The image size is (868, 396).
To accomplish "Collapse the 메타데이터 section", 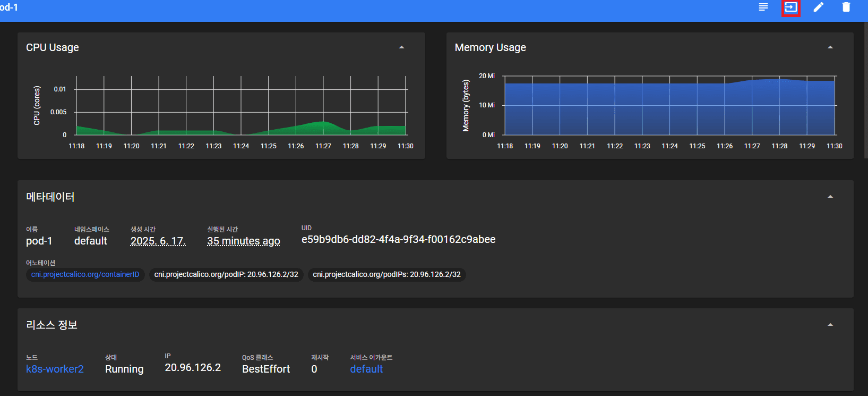I will click(x=830, y=197).
